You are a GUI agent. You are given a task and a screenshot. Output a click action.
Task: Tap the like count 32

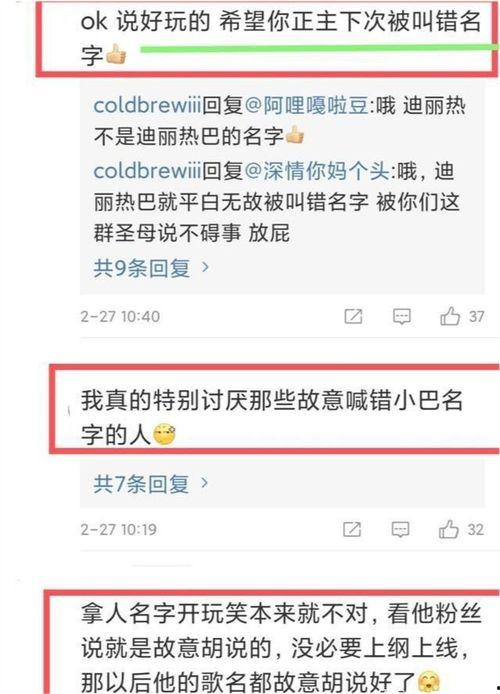pyautogui.click(x=475, y=529)
